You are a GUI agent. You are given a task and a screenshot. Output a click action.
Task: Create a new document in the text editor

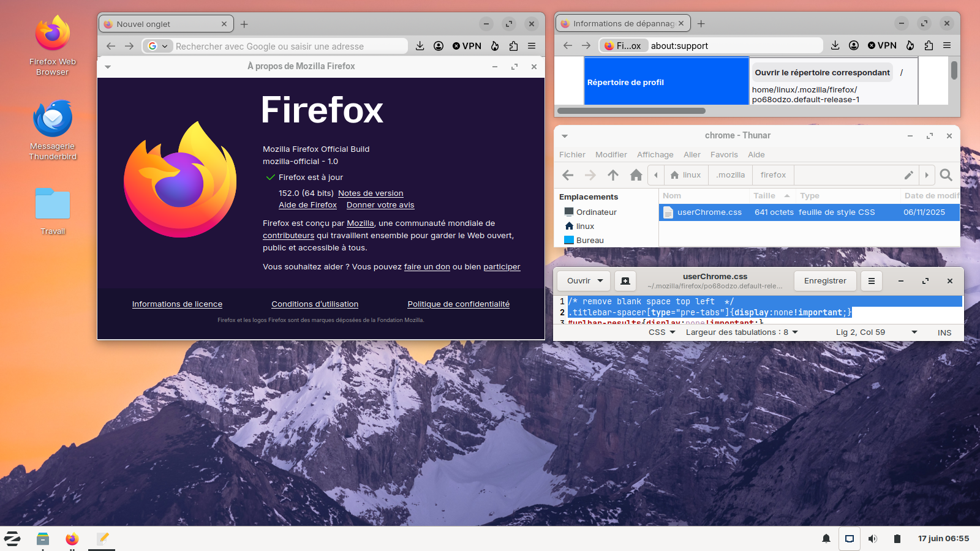point(625,281)
